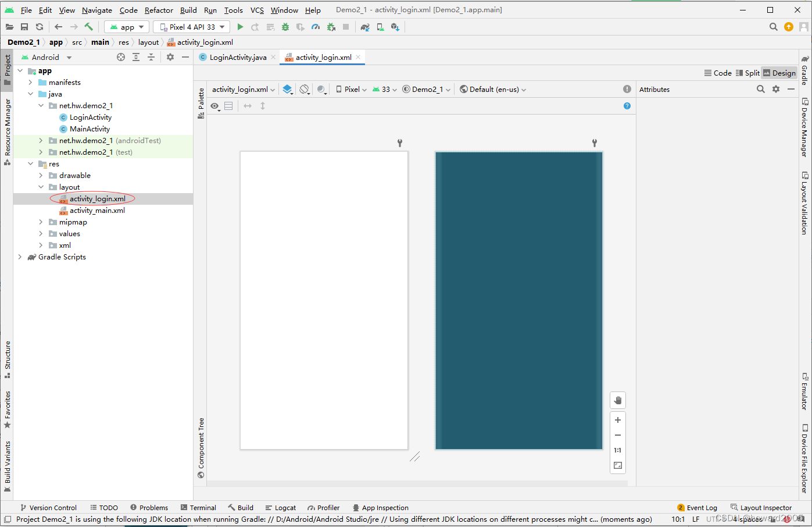Expand all in project panel
The image size is (812, 527).
pos(136,57)
